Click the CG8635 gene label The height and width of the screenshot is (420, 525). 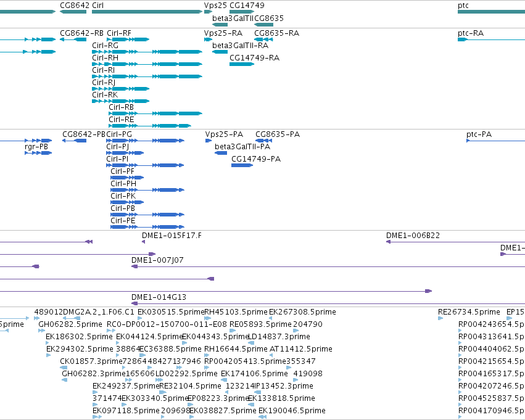(269, 18)
